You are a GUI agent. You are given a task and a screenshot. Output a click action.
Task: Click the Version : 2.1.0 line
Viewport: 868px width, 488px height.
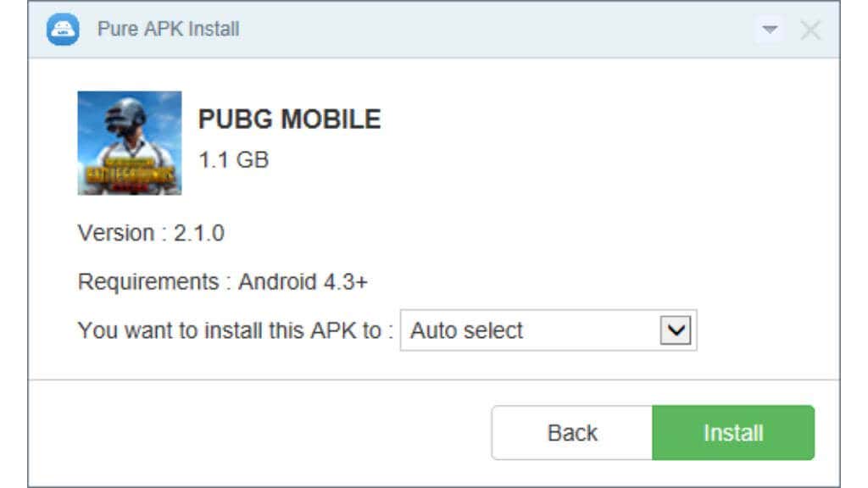point(151,233)
